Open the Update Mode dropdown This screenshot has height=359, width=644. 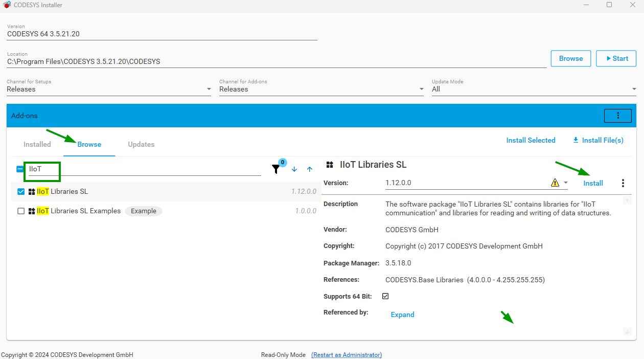tap(634, 89)
